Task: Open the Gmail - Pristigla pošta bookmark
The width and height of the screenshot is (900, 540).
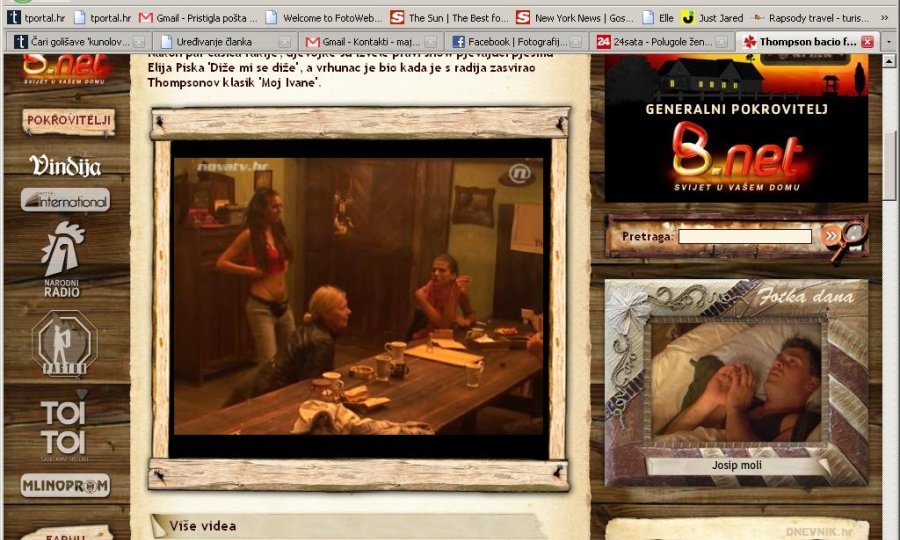Action: 199,18
